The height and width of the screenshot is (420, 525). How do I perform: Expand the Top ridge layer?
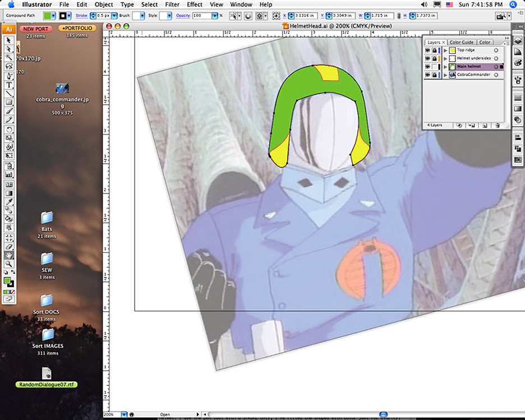[445, 50]
